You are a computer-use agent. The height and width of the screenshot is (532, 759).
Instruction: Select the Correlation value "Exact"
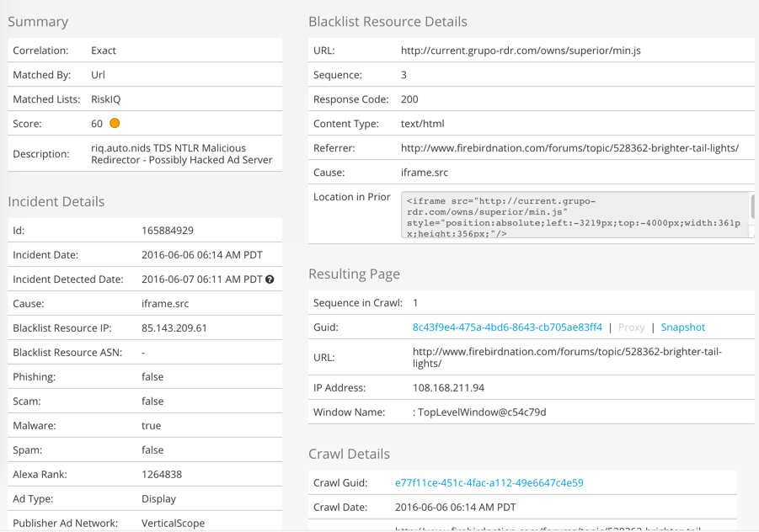pyautogui.click(x=104, y=51)
